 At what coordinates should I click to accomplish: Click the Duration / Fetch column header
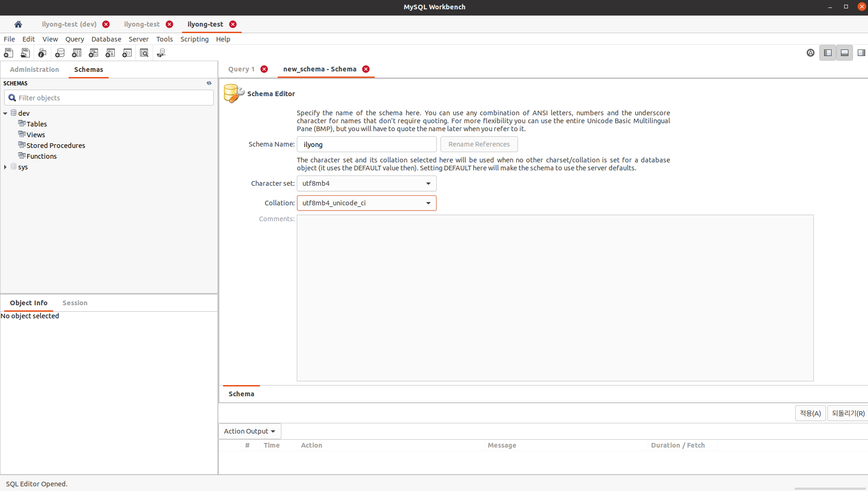[678, 445]
